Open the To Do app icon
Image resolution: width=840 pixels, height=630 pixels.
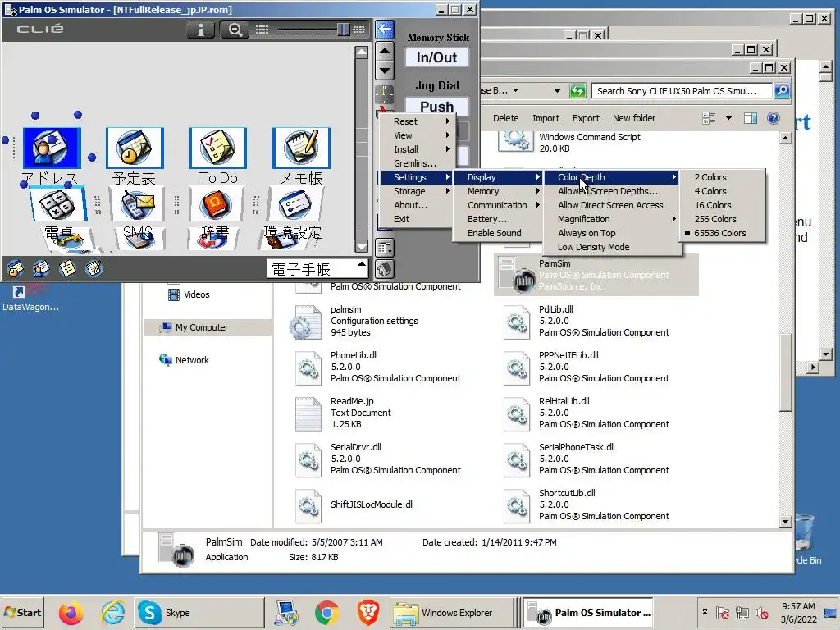click(218, 148)
